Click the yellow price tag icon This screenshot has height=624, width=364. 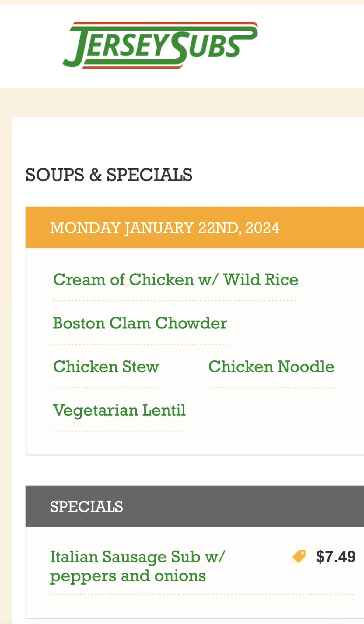[299, 556]
